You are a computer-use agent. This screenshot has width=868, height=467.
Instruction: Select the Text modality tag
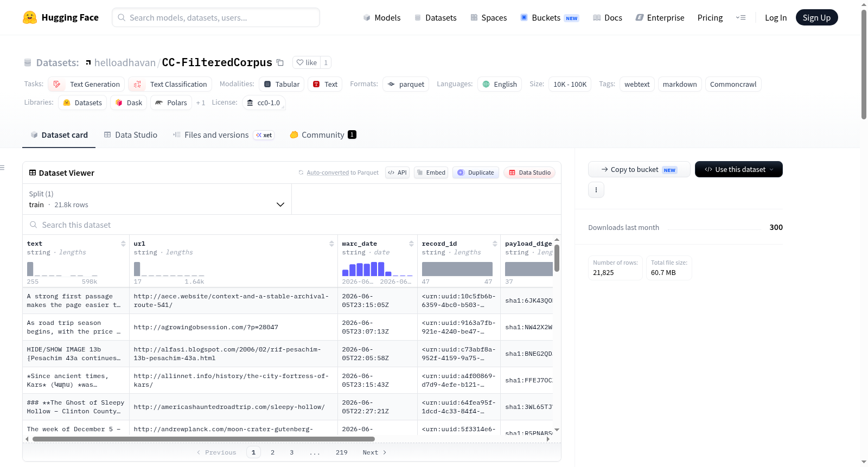click(x=325, y=84)
